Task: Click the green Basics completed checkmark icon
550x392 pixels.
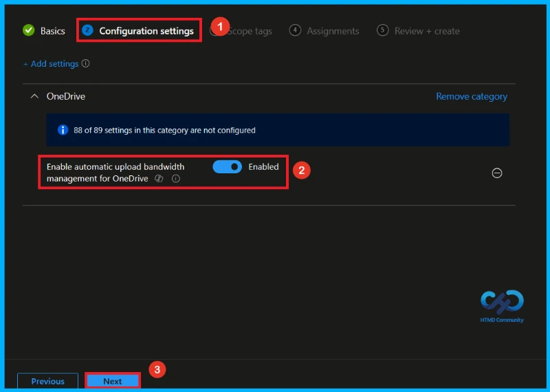Action: tap(29, 30)
